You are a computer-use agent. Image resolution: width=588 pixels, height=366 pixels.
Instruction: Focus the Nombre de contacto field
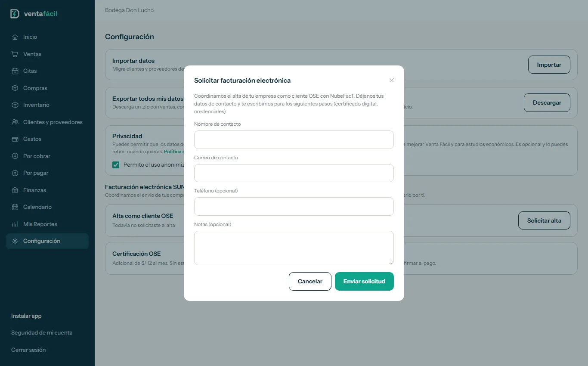(294, 140)
